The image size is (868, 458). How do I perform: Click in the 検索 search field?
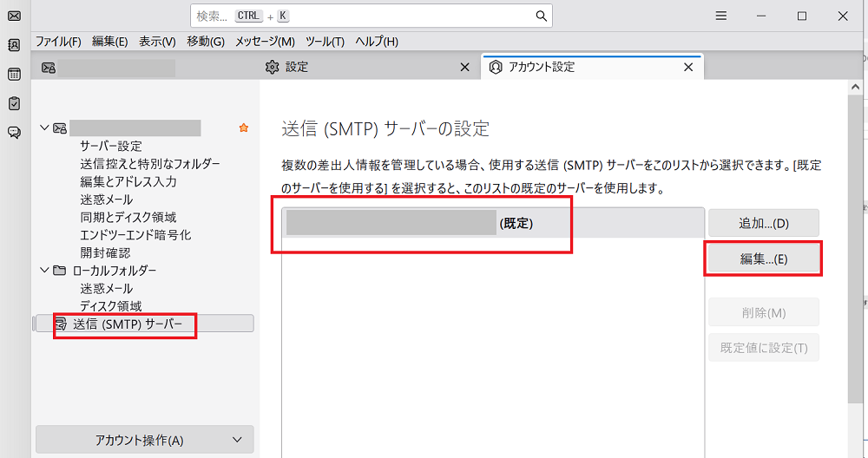[x=365, y=16]
